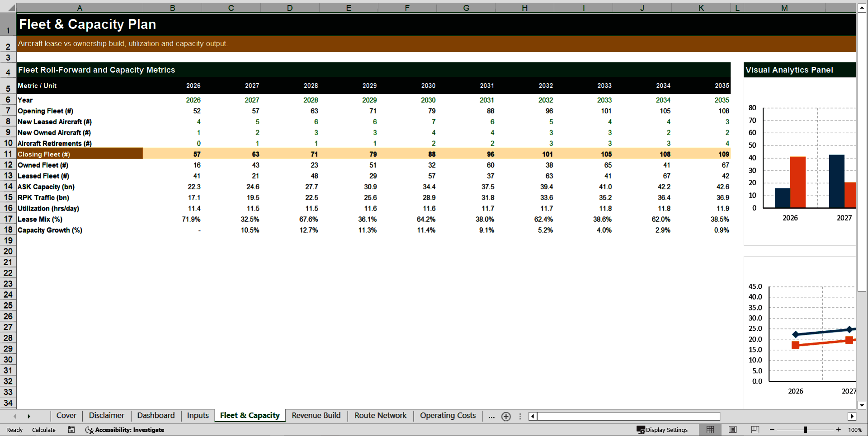Open the Revenue Build sheet tab
The image size is (868, 436).
pos(316,416)
